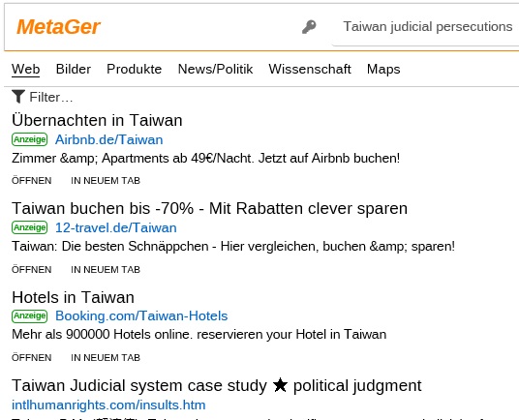Viewport: 519px width, 420px height.
Task: Open the Maps tab
Action: pos(383,69)
